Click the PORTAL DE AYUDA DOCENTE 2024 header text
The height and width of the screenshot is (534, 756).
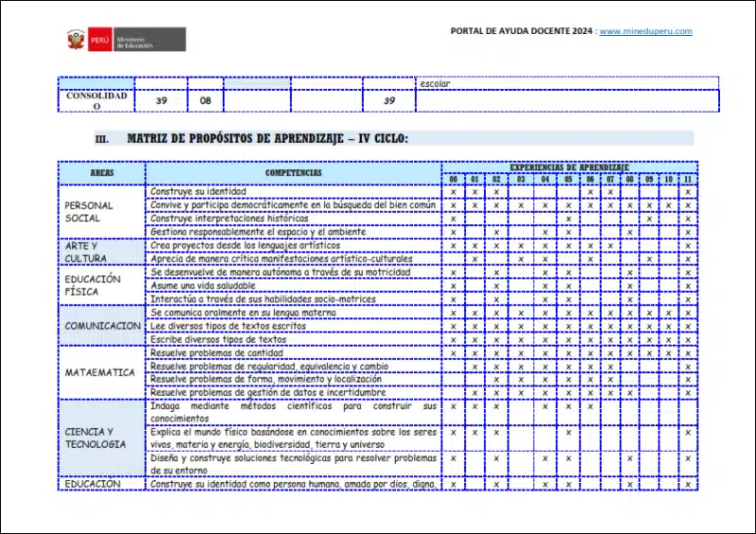tap(522, 31)
